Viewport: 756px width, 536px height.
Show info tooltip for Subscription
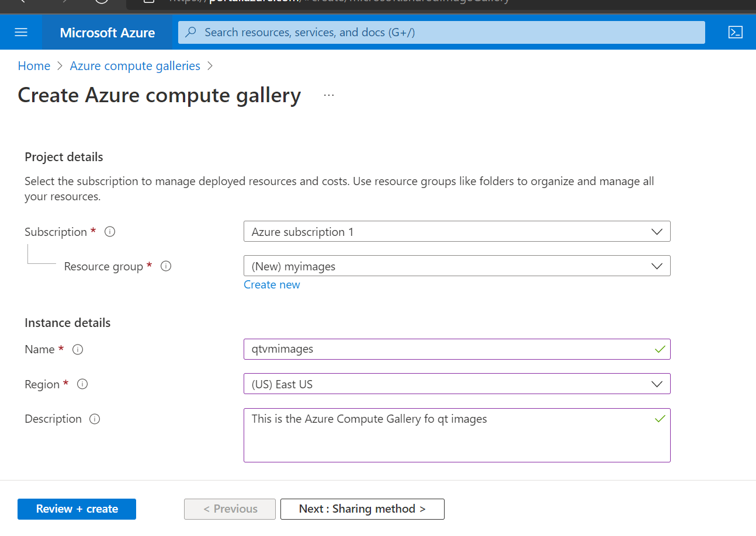[x=110, y=232]
